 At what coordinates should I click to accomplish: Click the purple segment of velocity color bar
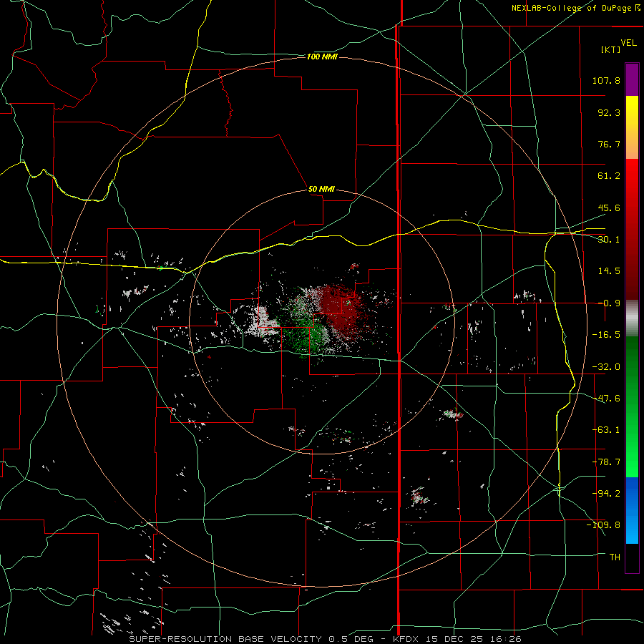(x=632, y=80)
